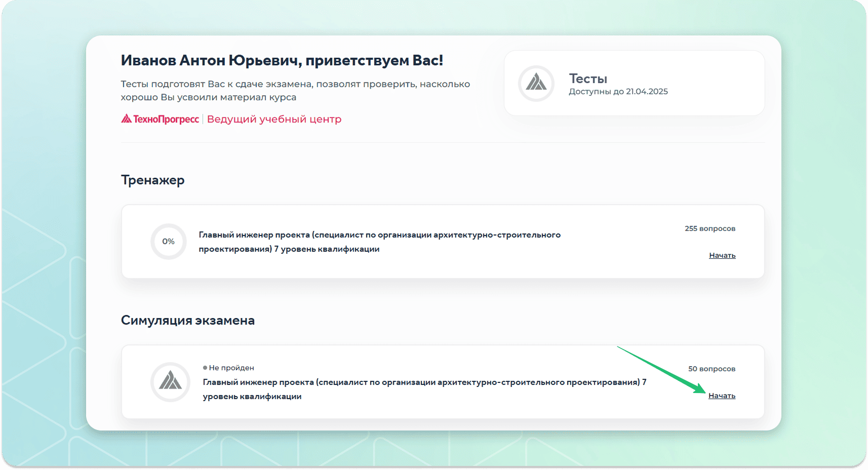Select the Симуляция экзамена section heading

click(x=187, y=321)
